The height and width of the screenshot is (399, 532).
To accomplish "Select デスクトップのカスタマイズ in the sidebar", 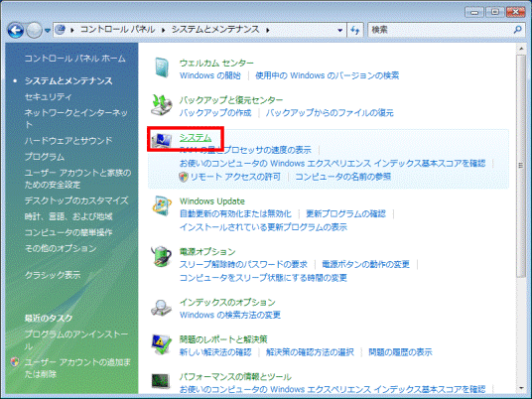I will click(76, 200).
